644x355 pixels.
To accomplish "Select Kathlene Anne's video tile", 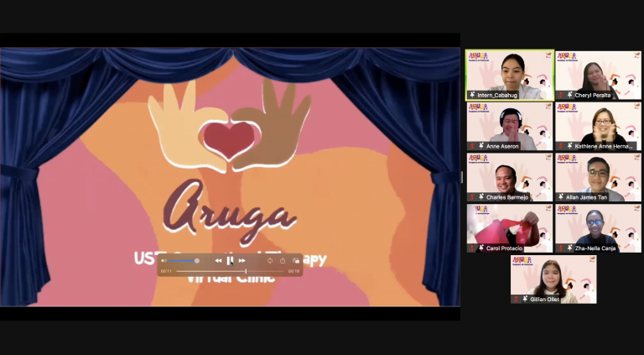I will tap(598, 126).
